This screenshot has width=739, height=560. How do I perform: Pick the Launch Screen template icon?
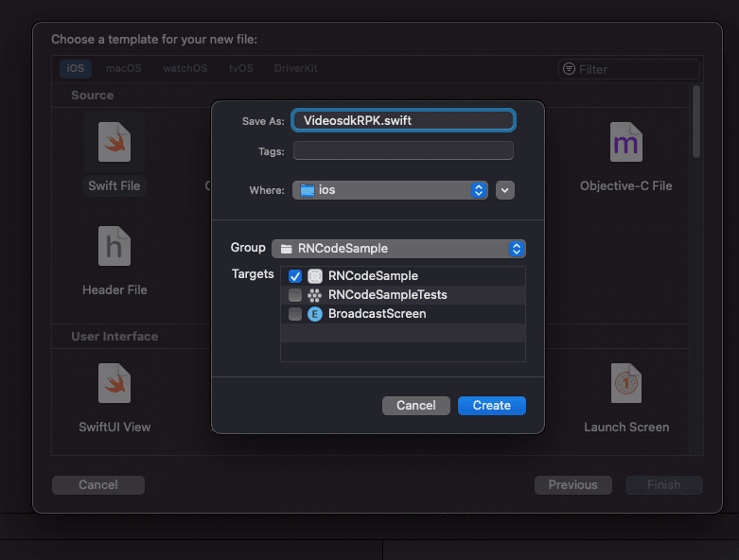click(x=625, y=383)
